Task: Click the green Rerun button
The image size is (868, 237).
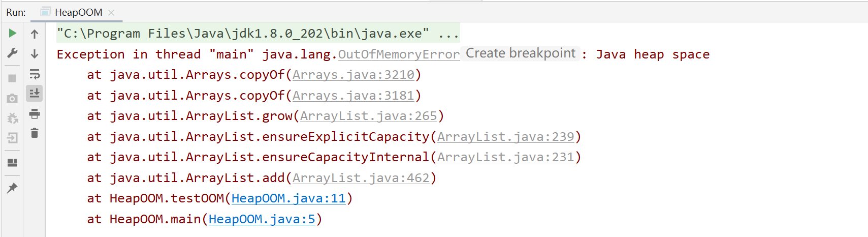Action: [x=13, y=34]
